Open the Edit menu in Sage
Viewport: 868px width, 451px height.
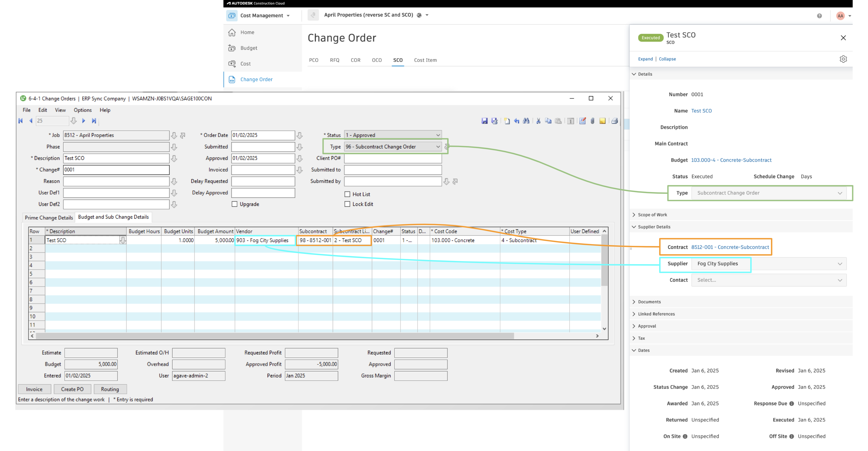point(42,110)
